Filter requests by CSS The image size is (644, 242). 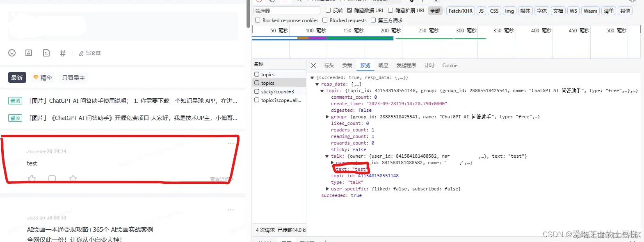[494, 11]
